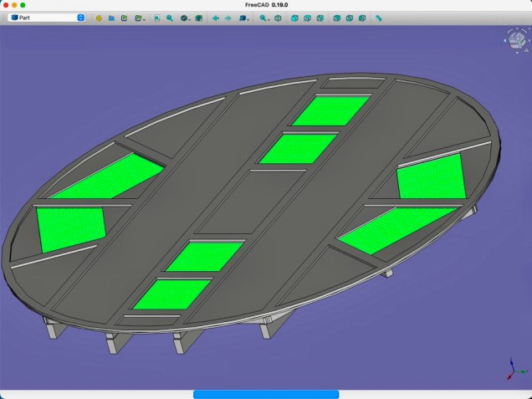Click the Open file folder icon

(x=110, y=18)
